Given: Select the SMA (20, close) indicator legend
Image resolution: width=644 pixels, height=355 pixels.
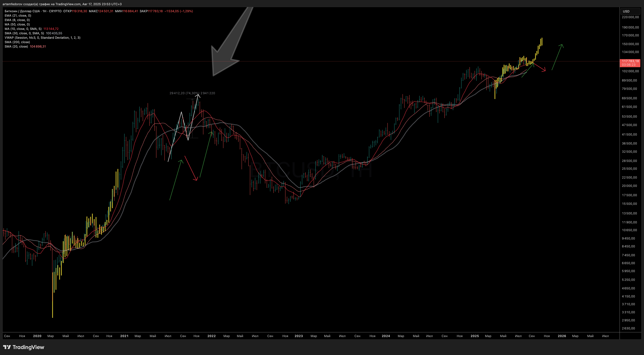Looking at the screenshot, I should (16, 47).
